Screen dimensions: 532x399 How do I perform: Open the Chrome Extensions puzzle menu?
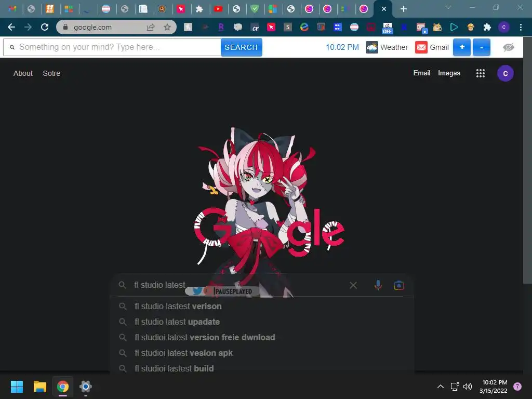tap(487, 27)
